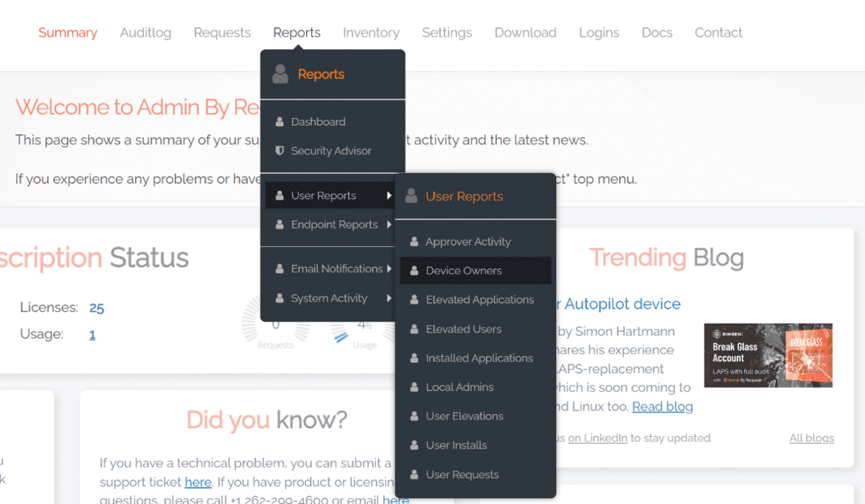Screen dimensions: 865x504
Task: Click the licenses count 25
Action: pyautogui.click(x=96, y=308)
